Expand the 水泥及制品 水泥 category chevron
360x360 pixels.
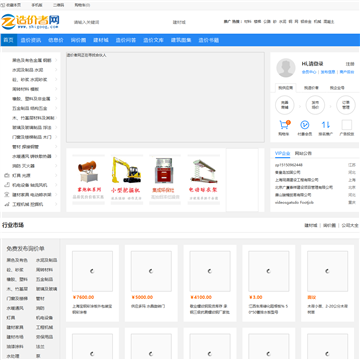pyautogui.click(x=56, y=70)
